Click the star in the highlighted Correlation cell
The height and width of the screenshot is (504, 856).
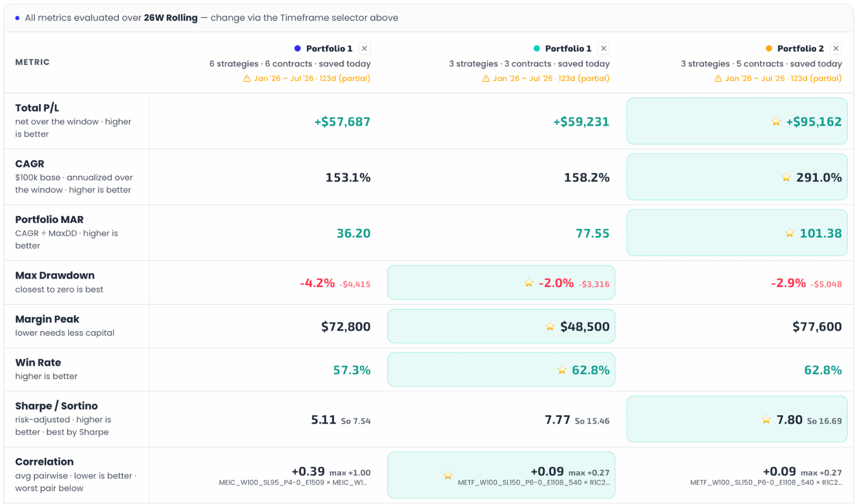click(x=448, y=475)
